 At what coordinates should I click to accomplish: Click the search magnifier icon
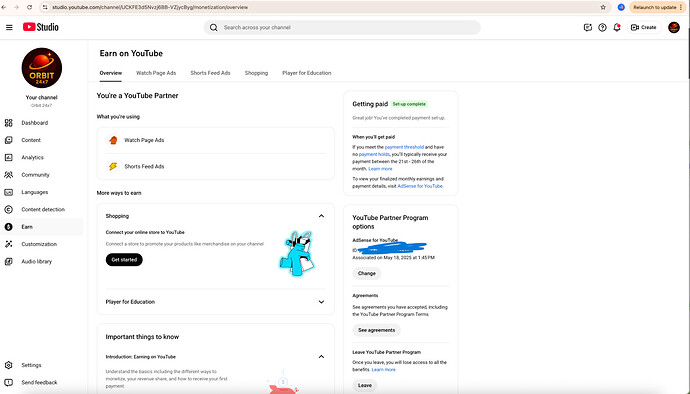click(213, 27)
